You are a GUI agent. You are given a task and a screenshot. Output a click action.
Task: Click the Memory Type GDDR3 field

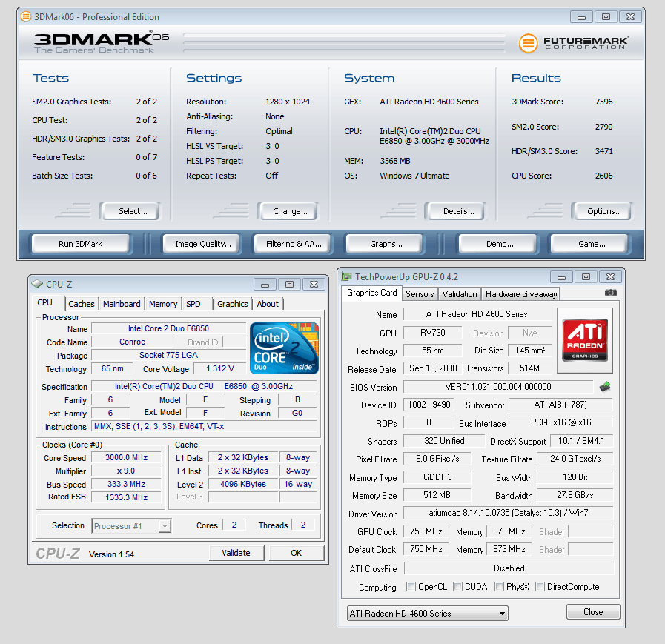click(437, 477)
